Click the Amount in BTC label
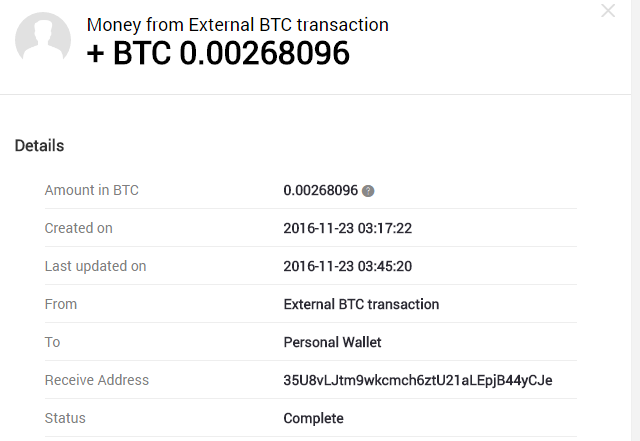Viewport: 640px width, 441px height. (91, 190)
